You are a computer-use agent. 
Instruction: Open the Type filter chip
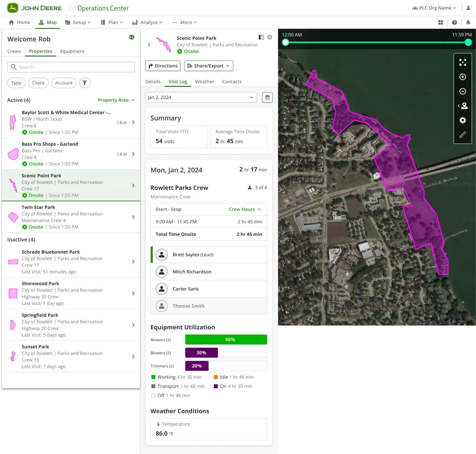tap(16, 83)
